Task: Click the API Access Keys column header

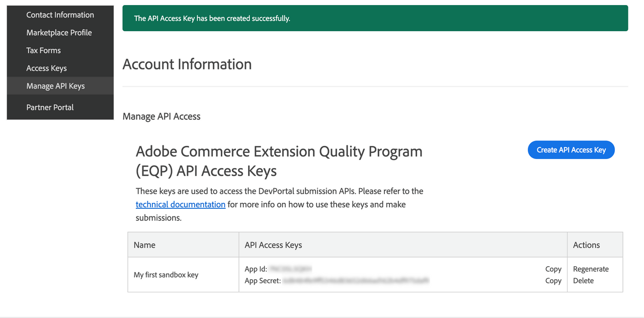Action: (273, 245)
